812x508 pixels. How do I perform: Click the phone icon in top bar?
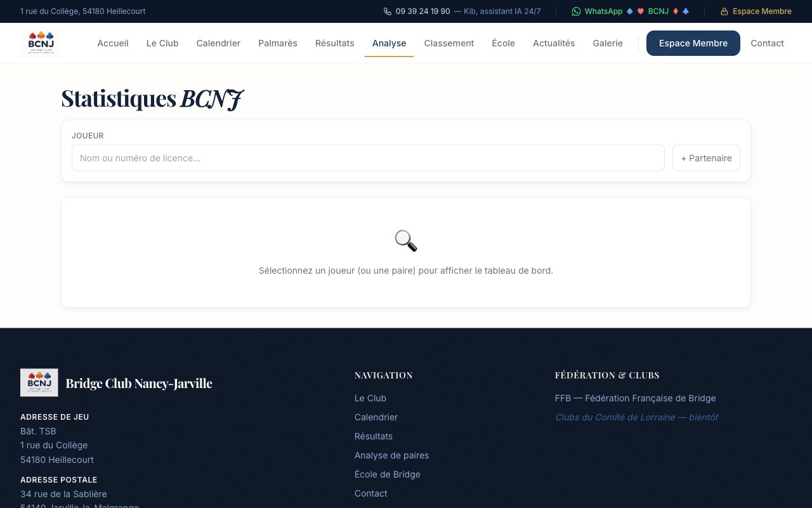point(388,11)
